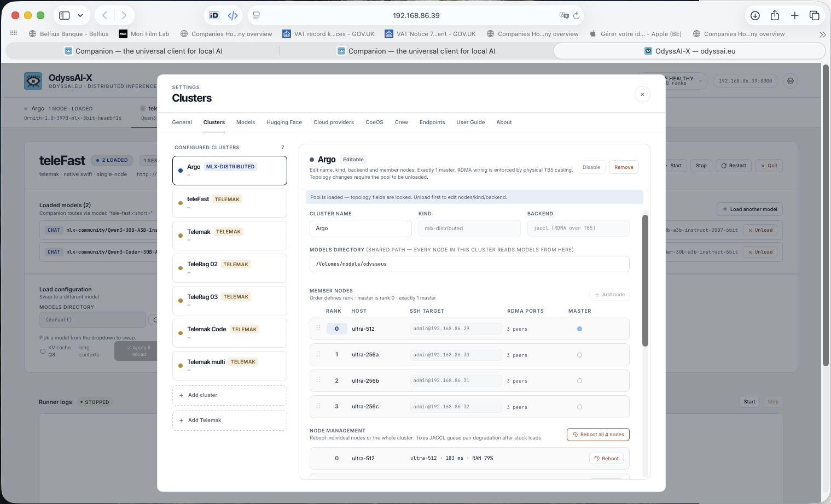Open the sidebar dropdown chevron
The height and width of the screenshot is (504, 831).
click(80, 15)
